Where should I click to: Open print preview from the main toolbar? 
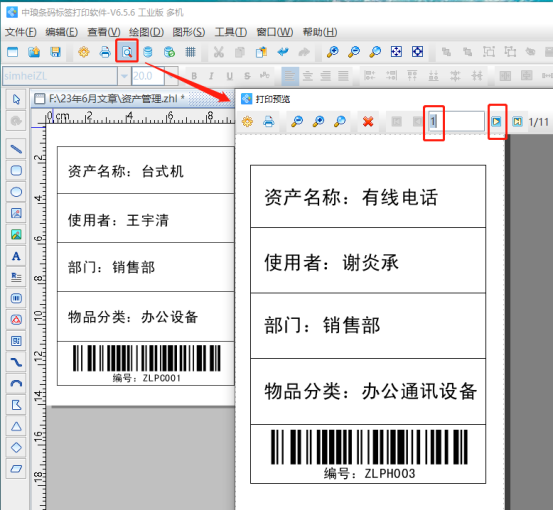(x=127, y=52)
